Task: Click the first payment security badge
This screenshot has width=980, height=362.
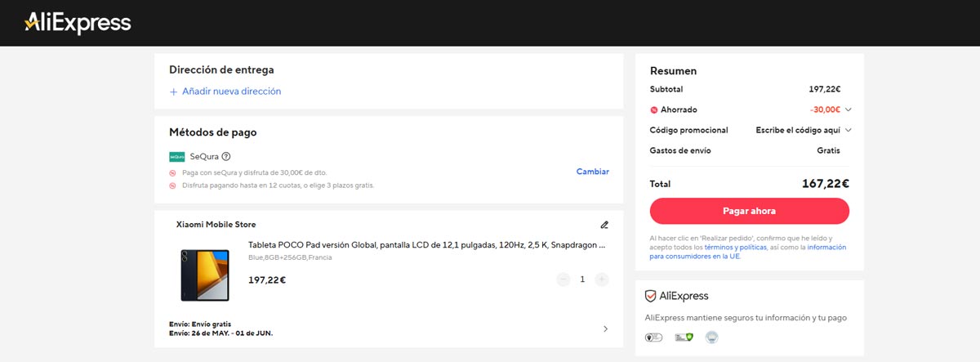Action: tap(653, 337)
